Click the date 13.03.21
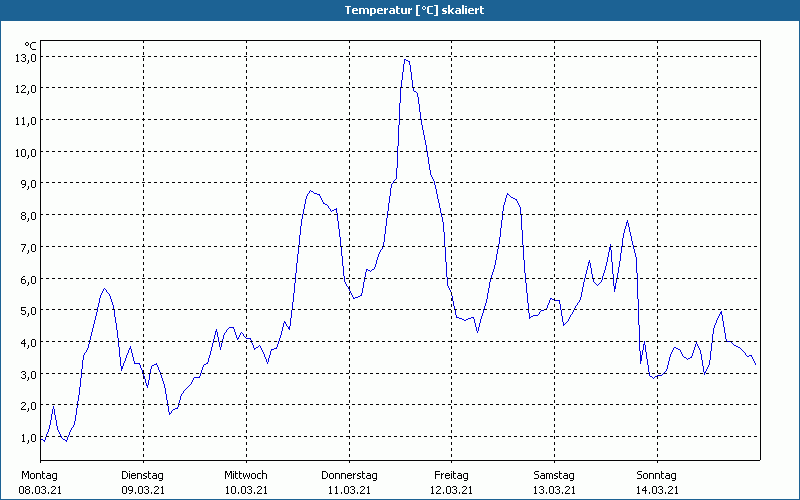800x500 pixels. [555, 491]
